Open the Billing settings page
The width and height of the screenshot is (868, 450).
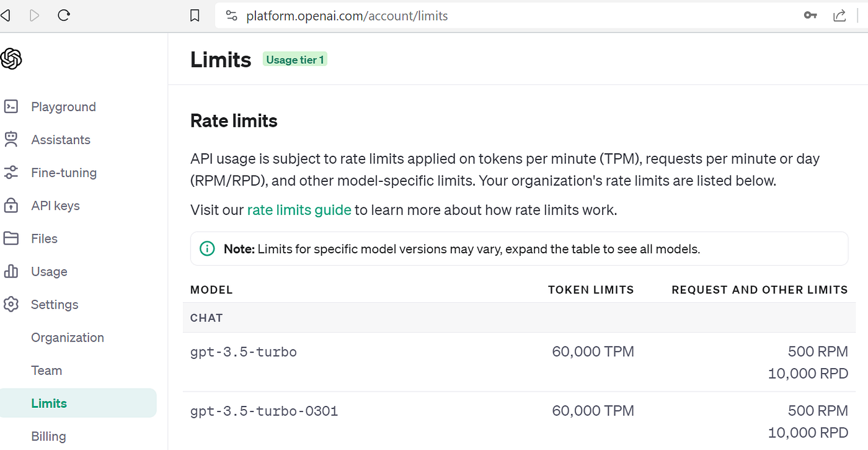48,436
